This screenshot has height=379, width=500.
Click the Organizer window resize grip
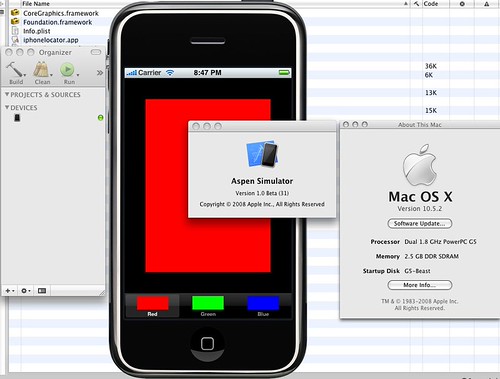pos(102,293)
